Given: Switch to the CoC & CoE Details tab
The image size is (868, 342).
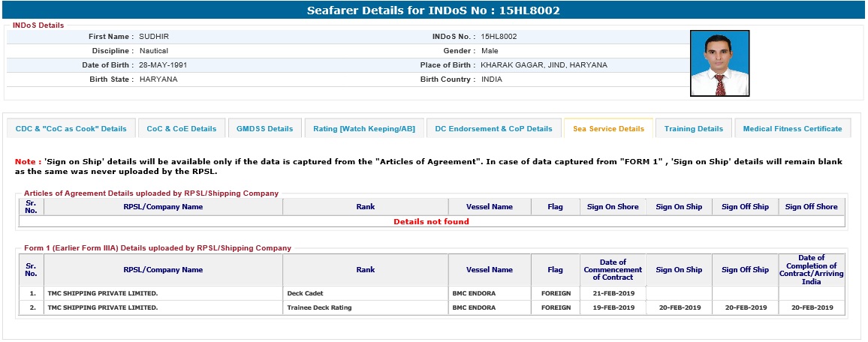Looking at the screenshot, I should pos(181,128).
